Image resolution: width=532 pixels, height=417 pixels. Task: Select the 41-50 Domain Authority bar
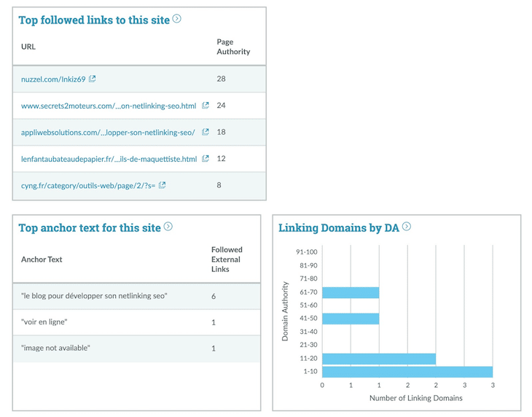coord(351,319)
